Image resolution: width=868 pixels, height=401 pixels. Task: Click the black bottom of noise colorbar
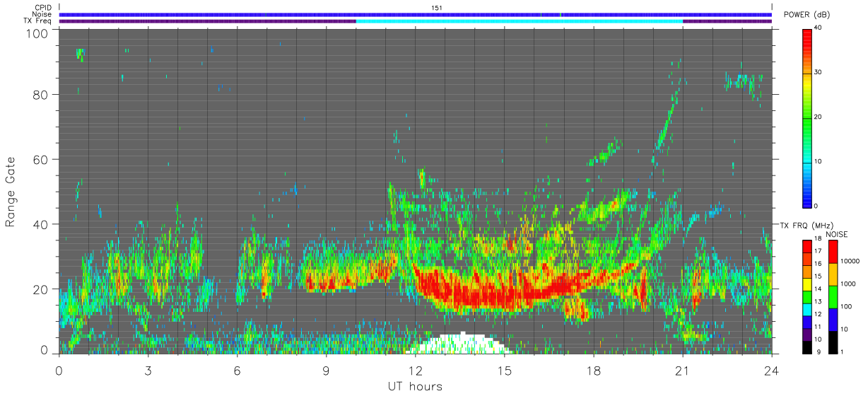pyautogui.click(x=835, y=342)
